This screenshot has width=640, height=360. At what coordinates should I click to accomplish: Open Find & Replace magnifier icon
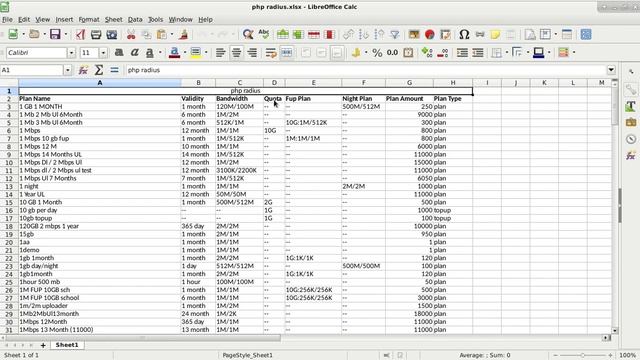click(x=248, y=34)
